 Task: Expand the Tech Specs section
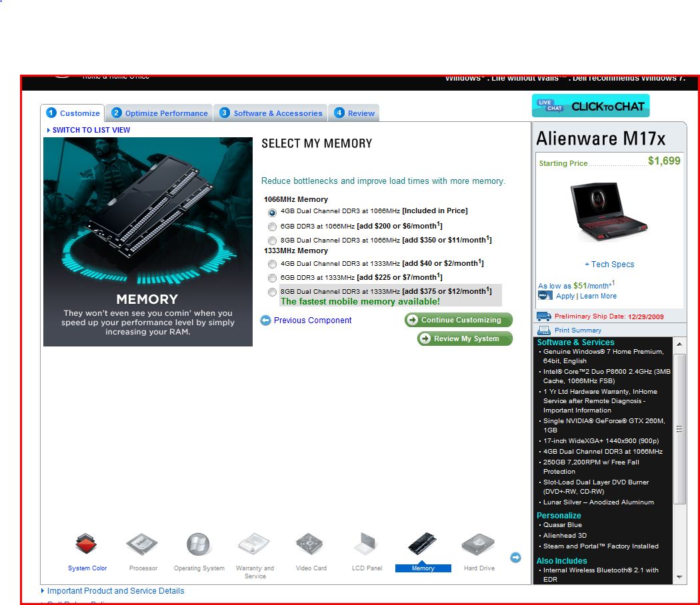click(x=609, y=264)
